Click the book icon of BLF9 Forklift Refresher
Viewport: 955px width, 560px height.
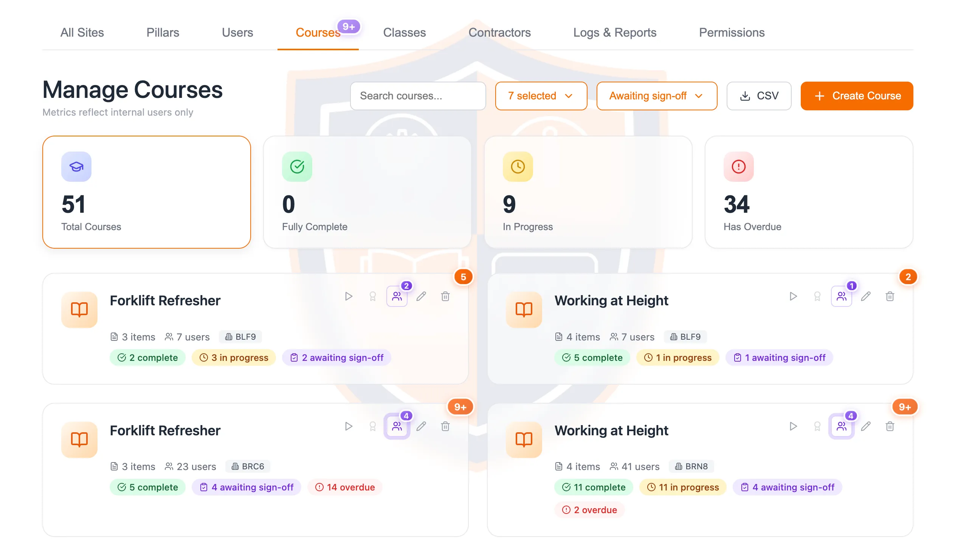pyautogui.click(x=79, y=309)
